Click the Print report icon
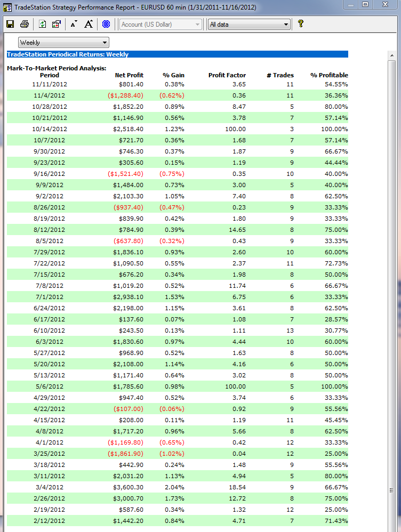Image resolution: width=401 pixels, height=532 pixels. coord(25,24)
